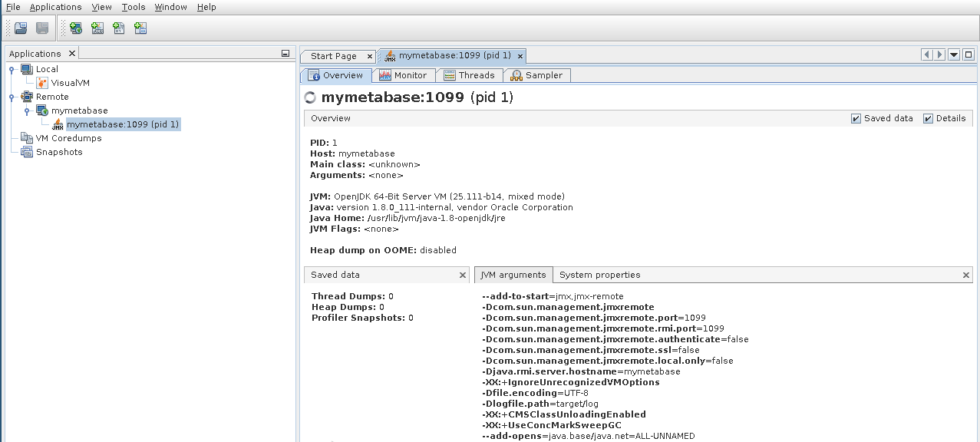Image resolution: width=980 pixels, height=442 pixels.
Task: Toggle Saved data off in Overview header
Action: coord(856,118)
